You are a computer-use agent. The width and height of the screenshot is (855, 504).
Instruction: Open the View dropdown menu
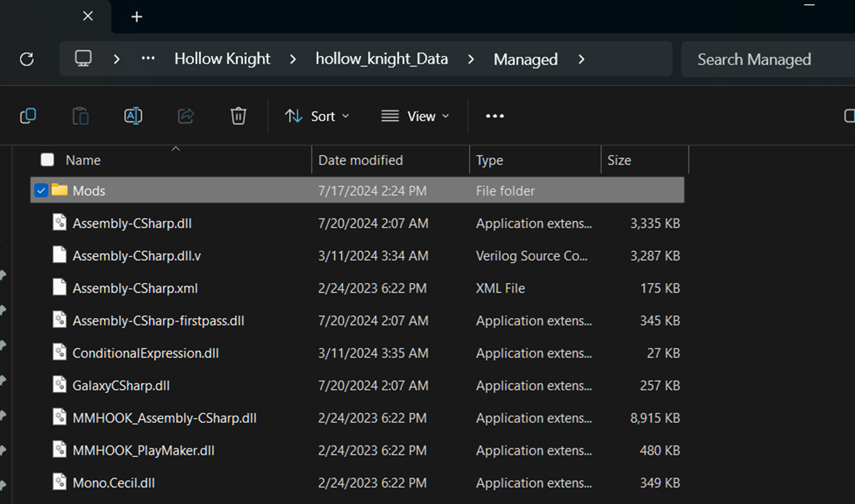(x=416, y=116)
